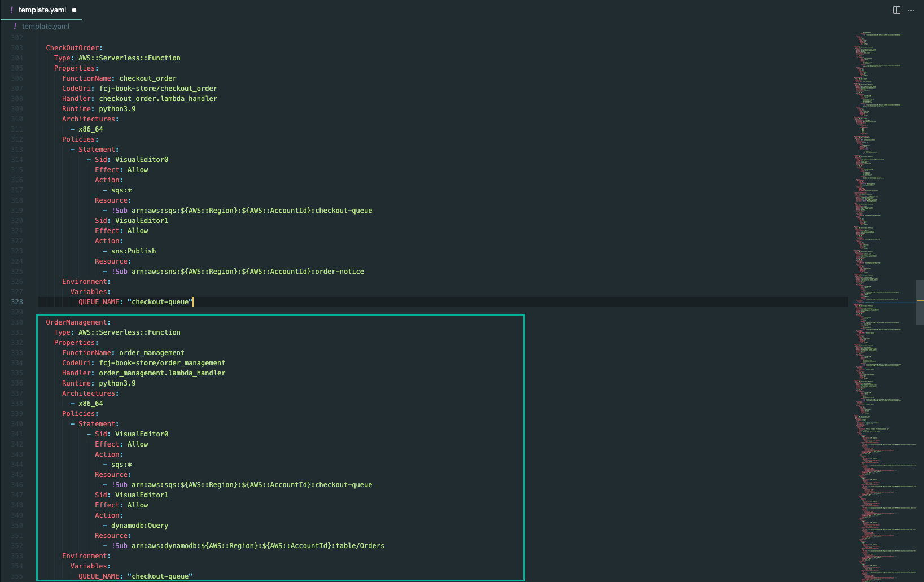The width and height of the screenshot is (924, 582).
Task: Click the OrderManagement resource key
Action: coord(78,322)
